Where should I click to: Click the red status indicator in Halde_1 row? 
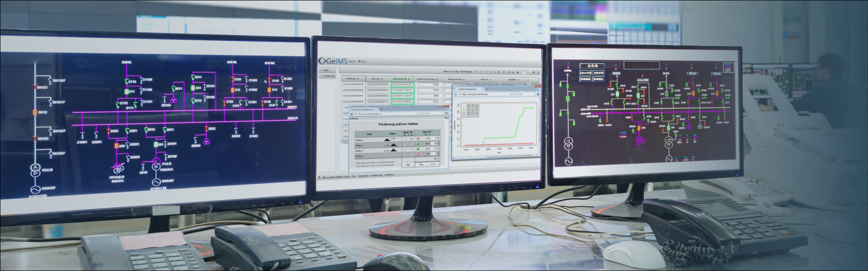pos(418,138)
